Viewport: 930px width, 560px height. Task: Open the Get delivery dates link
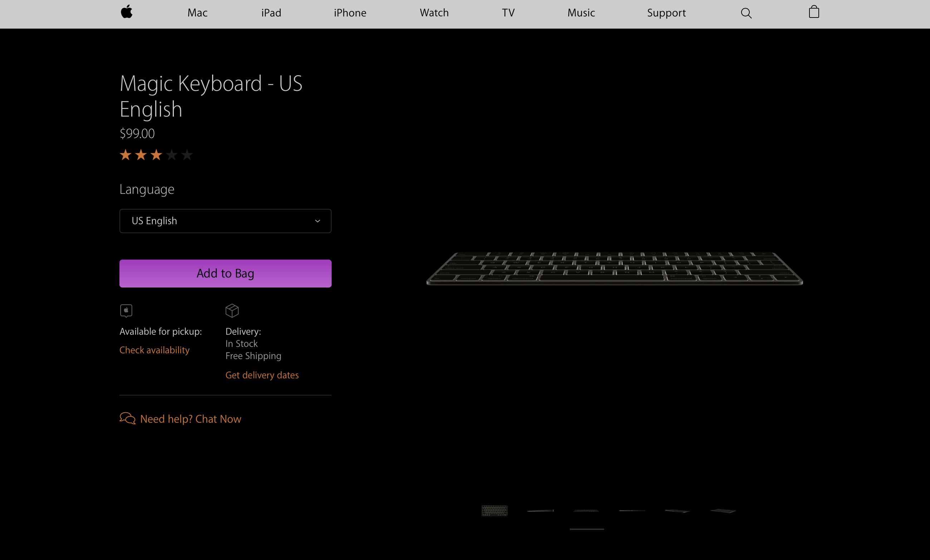pyautogui.click(x=262, y=375)
